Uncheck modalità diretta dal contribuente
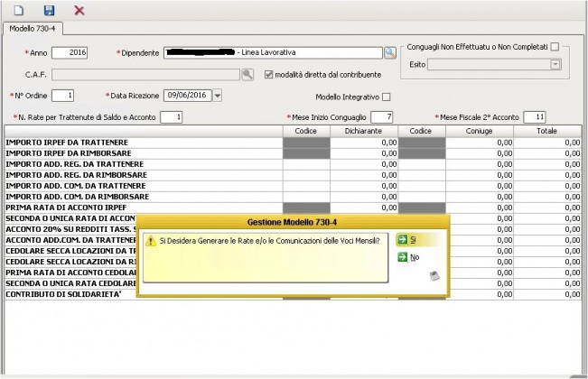Screen dimensions: 588x379 (x=268, y=74)
